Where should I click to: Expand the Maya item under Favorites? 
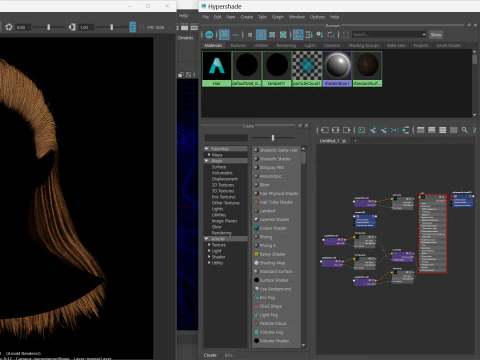point(209,155)
